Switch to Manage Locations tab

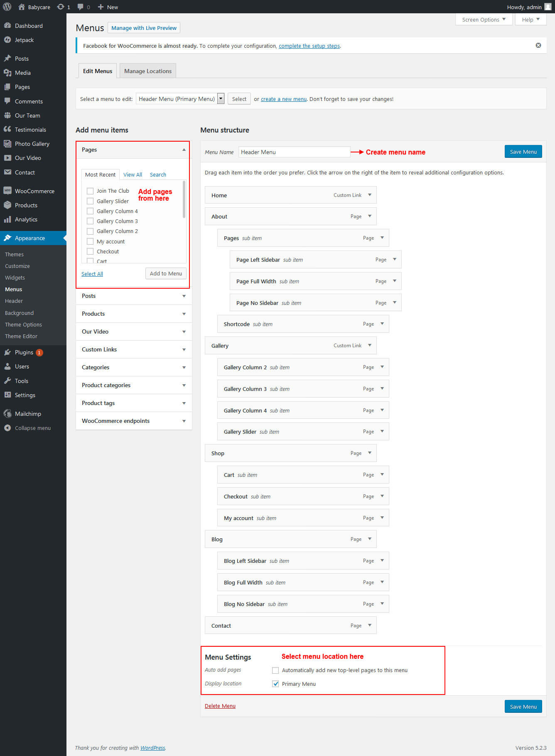pos(148,71)
